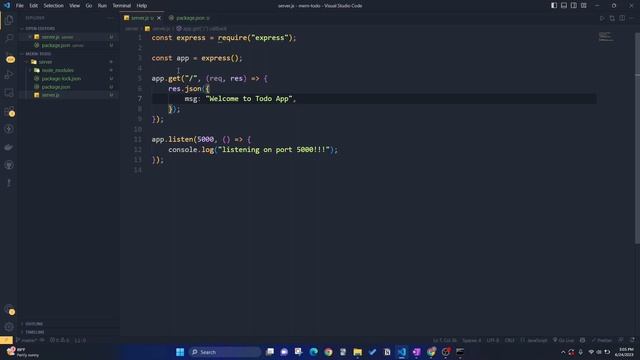The width and height of the screenshot is (640, 360).
Task: Click Run Code play icon in editor toolbar
Action: [x=602, y=18]
